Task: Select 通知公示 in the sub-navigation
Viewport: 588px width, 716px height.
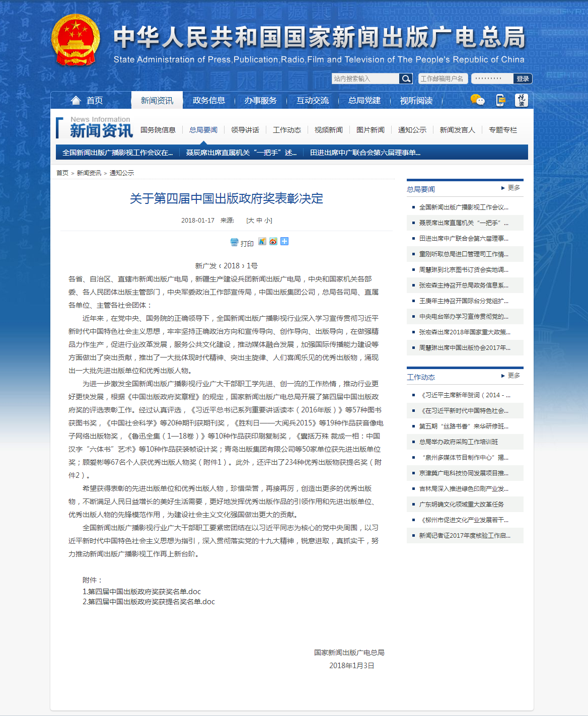Action: [412, 130]
